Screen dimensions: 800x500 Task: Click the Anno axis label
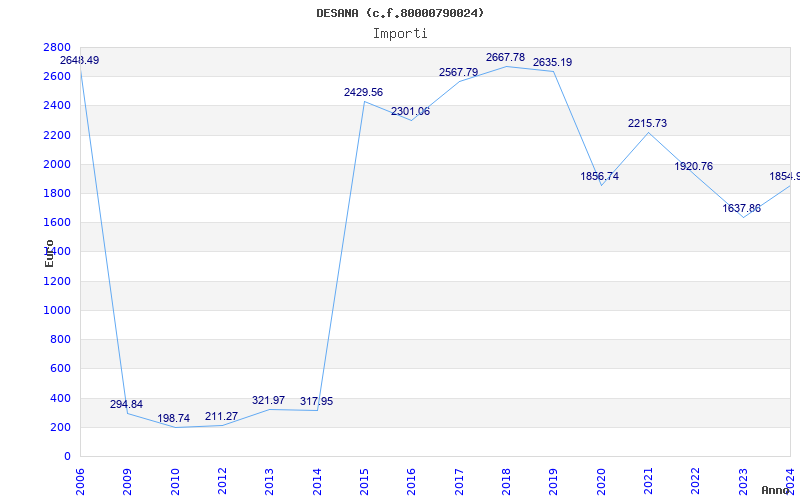(x=776, y=490)
